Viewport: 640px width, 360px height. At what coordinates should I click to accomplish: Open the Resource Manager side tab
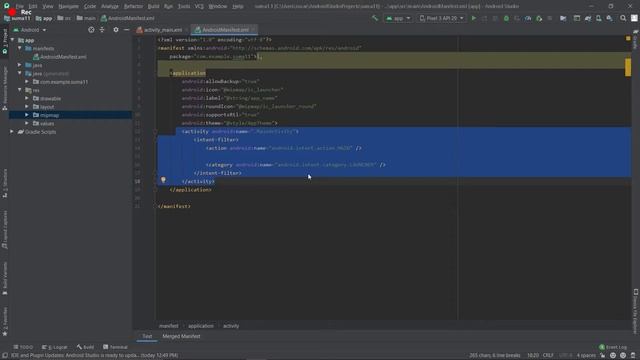pyautogui.click(x=4, y=89)
